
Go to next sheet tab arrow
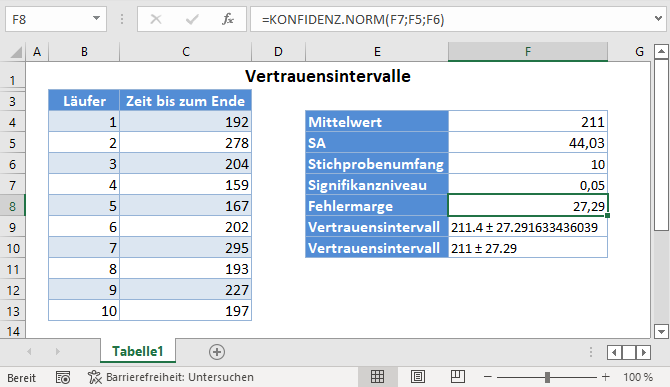coord(57,352)
